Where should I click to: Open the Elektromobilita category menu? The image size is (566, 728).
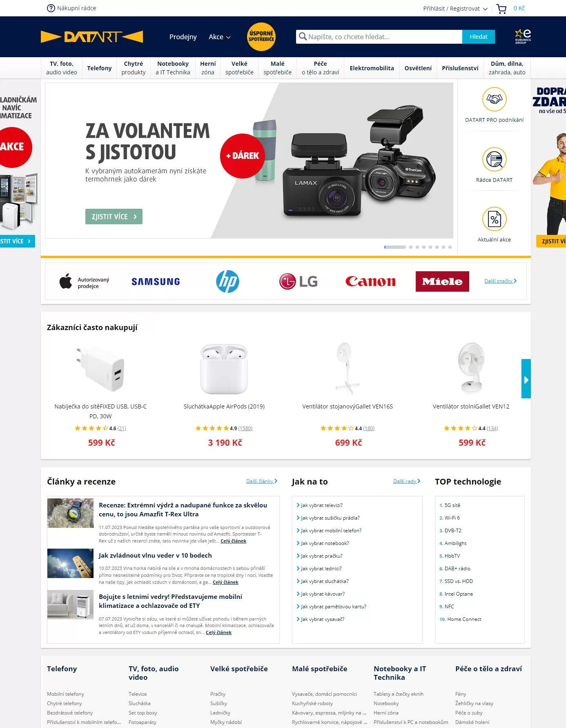coord(372,68)
